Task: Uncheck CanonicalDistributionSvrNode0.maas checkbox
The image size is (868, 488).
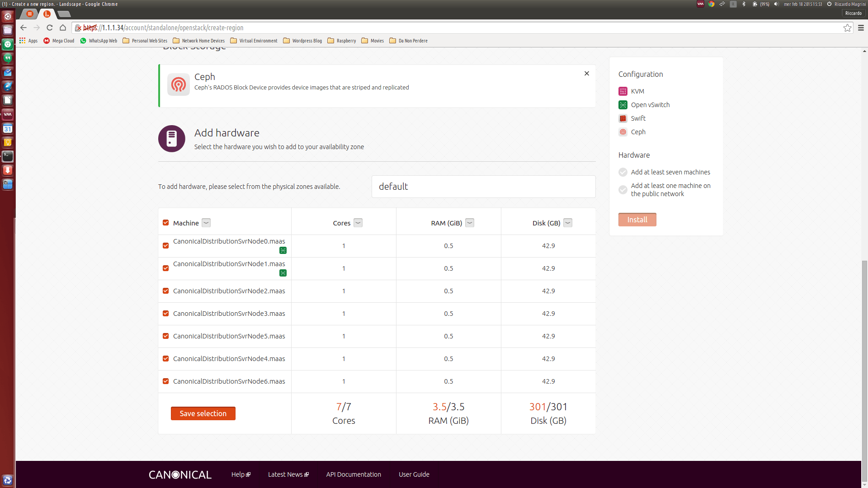Action: pos(166,246)
